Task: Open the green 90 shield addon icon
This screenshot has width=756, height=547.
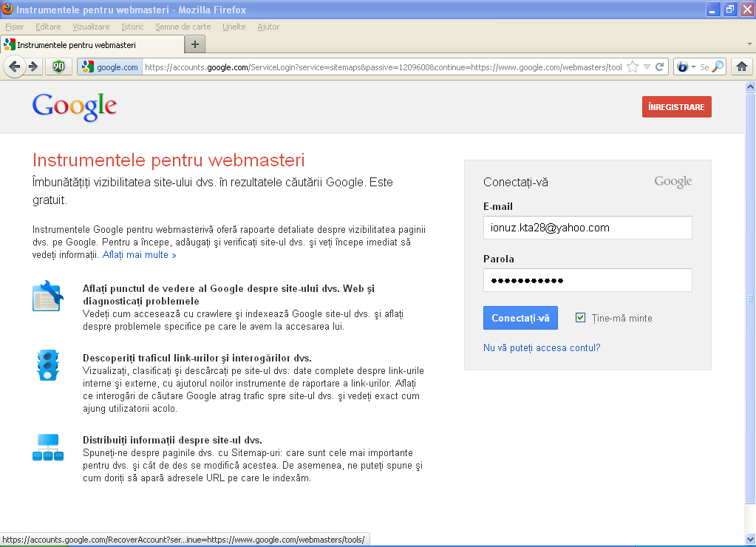Action: click(59, 67)
